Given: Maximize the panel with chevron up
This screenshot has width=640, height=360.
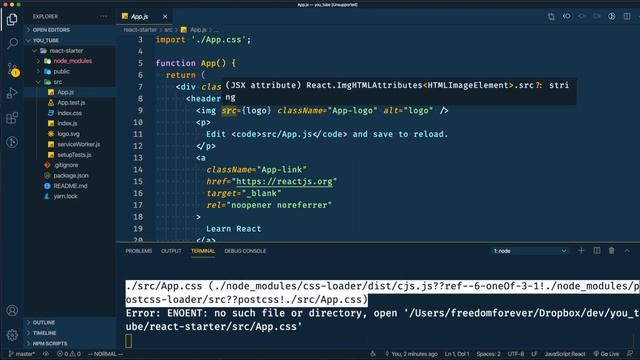Looking at the screenshot, I should (627, 251).
